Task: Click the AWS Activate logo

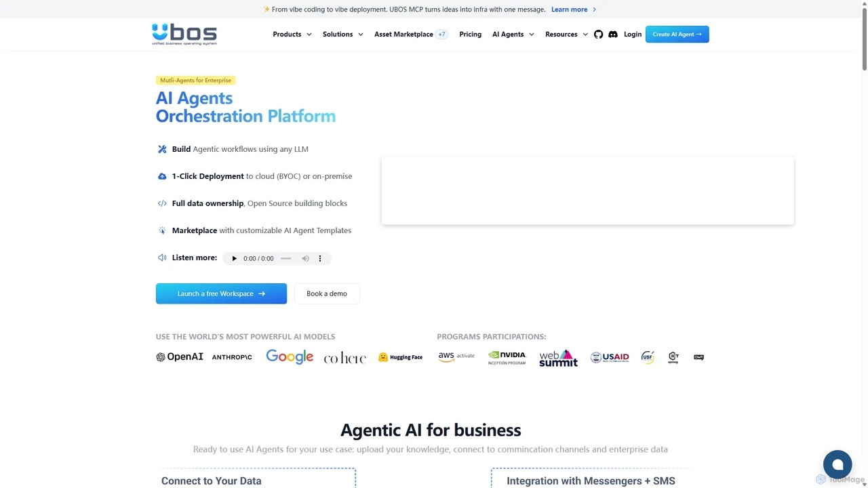Action: 456,357
